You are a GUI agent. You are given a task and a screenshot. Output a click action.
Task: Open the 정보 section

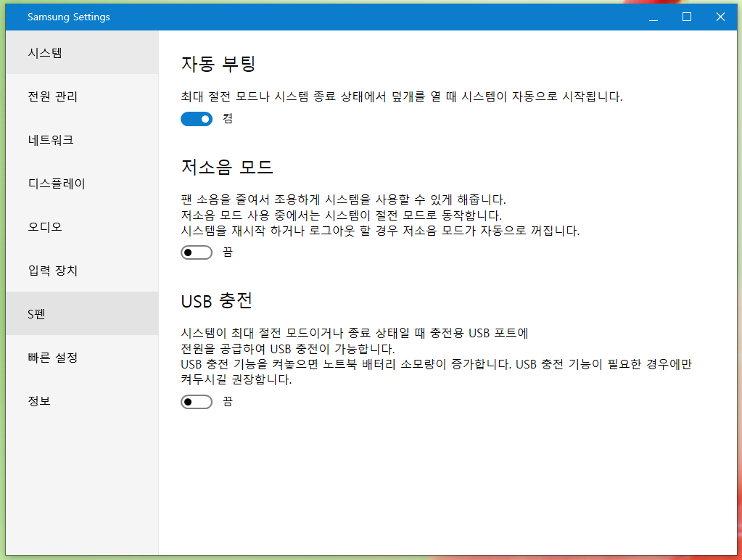[83, 401]
